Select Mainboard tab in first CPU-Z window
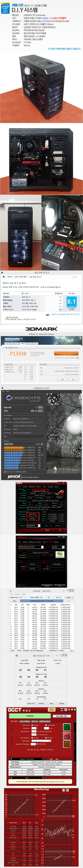The image size is (83, 868). (x=32, y=487)
